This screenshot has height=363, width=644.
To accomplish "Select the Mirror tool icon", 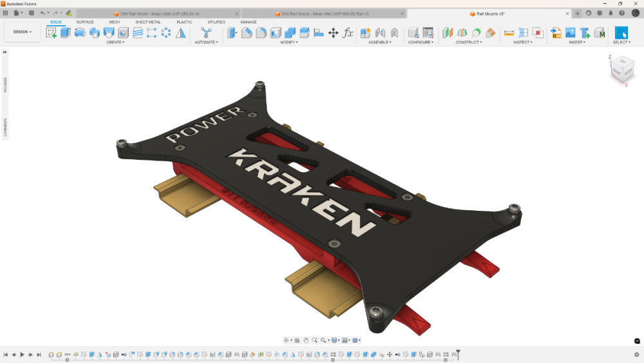I will (181, 33).
